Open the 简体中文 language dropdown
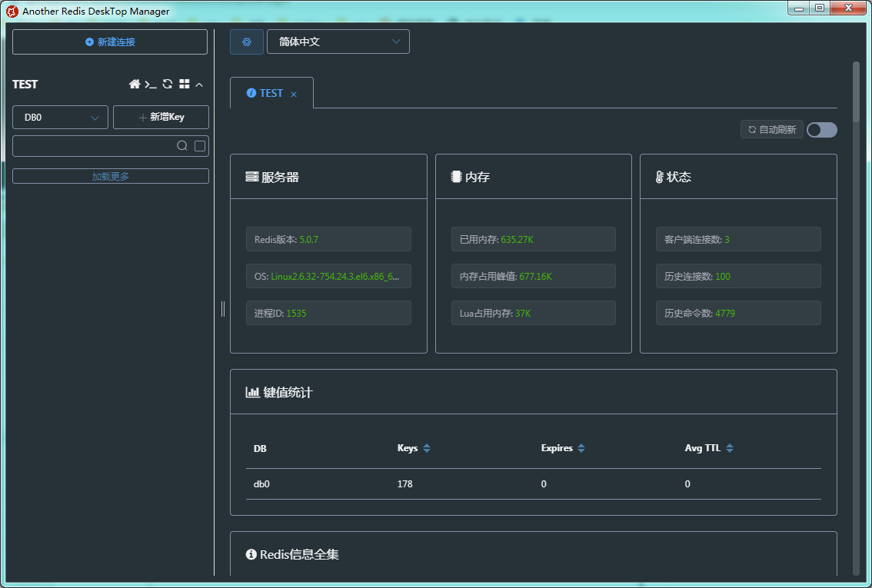This screenshot has width=872, height=588. tap(338, 42)
